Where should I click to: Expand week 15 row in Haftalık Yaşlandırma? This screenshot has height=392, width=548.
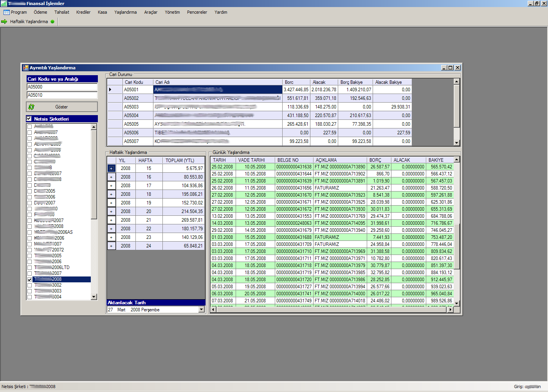(111, 168)
